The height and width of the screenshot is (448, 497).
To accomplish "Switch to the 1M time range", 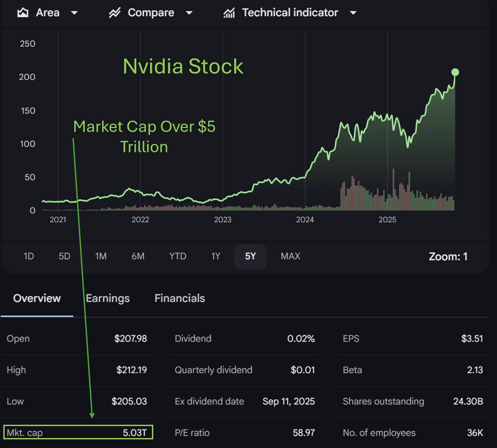I will pyautogui.click(x=101, y=256).
